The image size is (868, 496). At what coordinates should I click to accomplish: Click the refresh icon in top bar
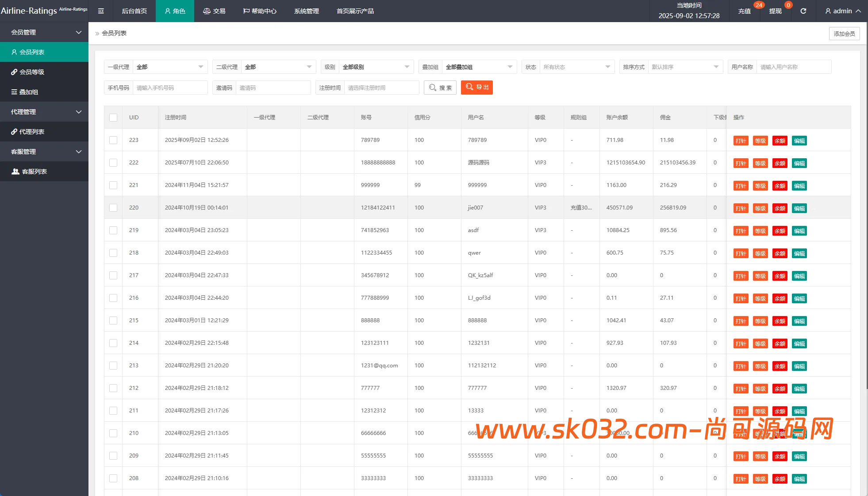pyautogui.click(x=803, y=11)
